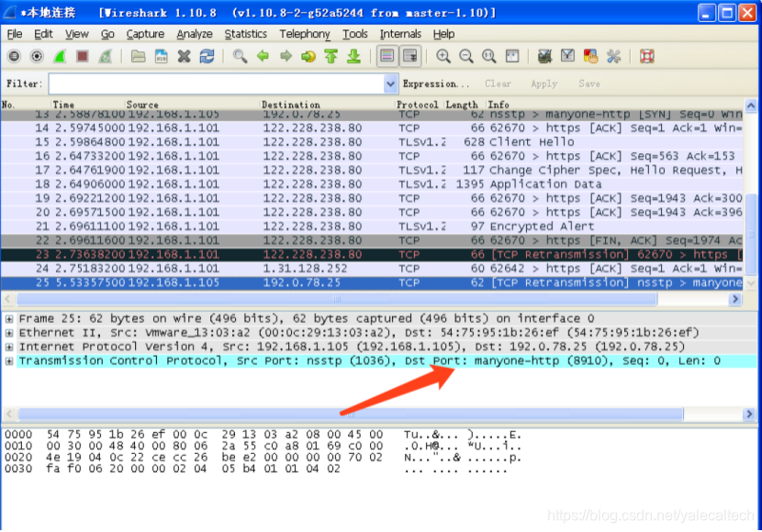The width and height of the screenshot is (762, 532).
Task: Edit display filters toolbar icon
Action: coord(567,56)
